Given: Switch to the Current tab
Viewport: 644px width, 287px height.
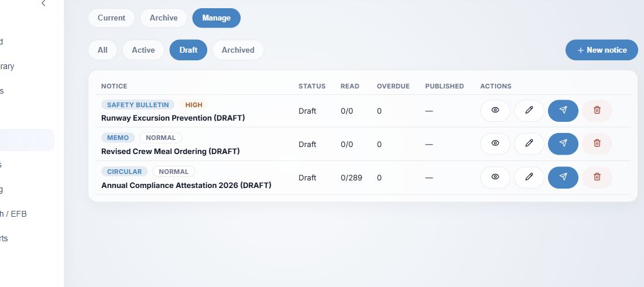Looking at the screenshot, I should click(111, 18).
